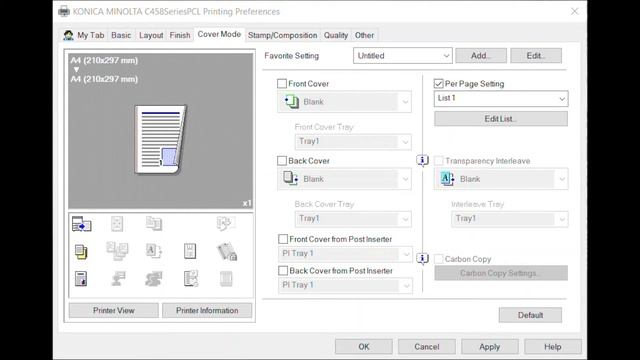Click the grayed page icon with inward arrows
This screenshot has width=640, height=360.
click(117, 224)
